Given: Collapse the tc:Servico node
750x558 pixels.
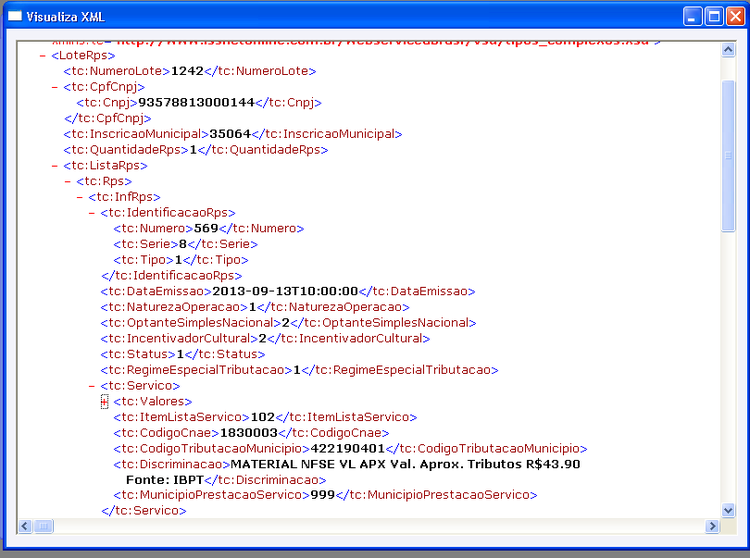Looking at the screenshot, I should click(92, 386).
